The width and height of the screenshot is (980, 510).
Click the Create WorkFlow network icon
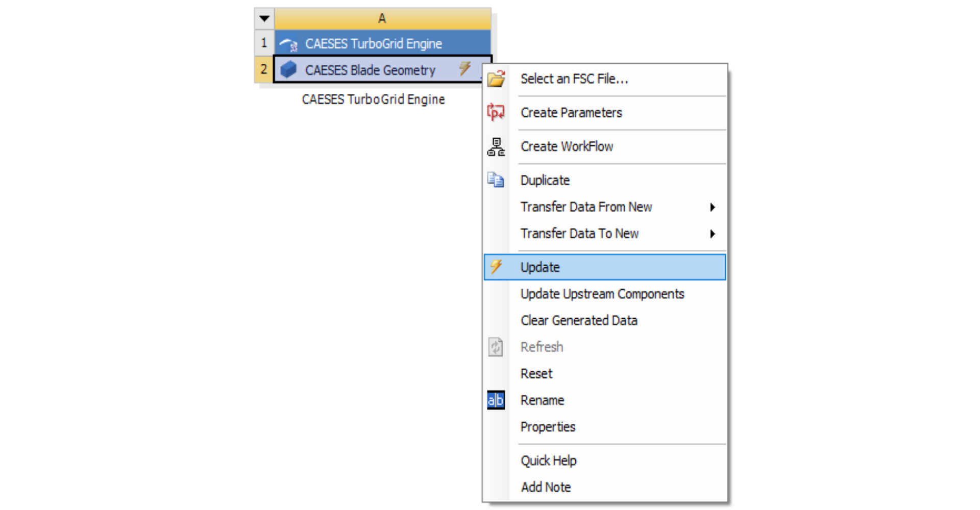pyautogui.click(x=496, y=146)
